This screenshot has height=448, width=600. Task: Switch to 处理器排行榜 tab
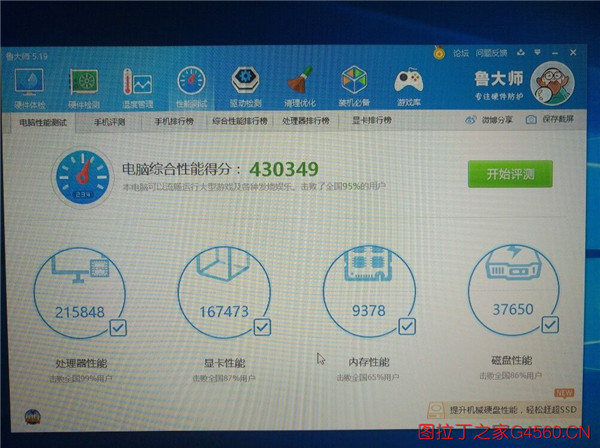tap(306, 121)
